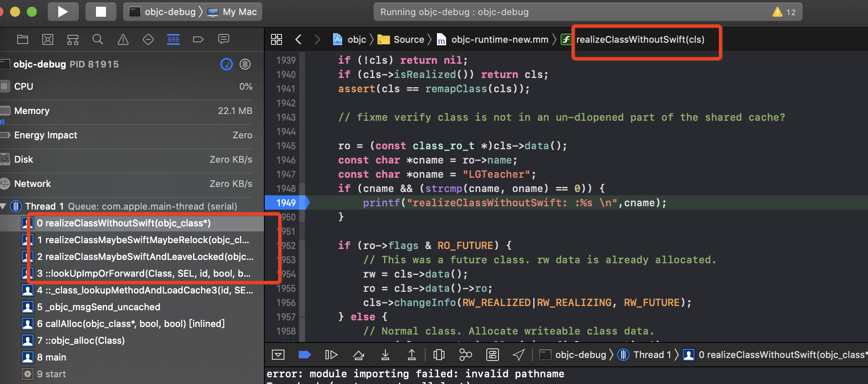This screenshot has height=384, width=868.
Task: Select frame 9 start
Action: point(132,374)
